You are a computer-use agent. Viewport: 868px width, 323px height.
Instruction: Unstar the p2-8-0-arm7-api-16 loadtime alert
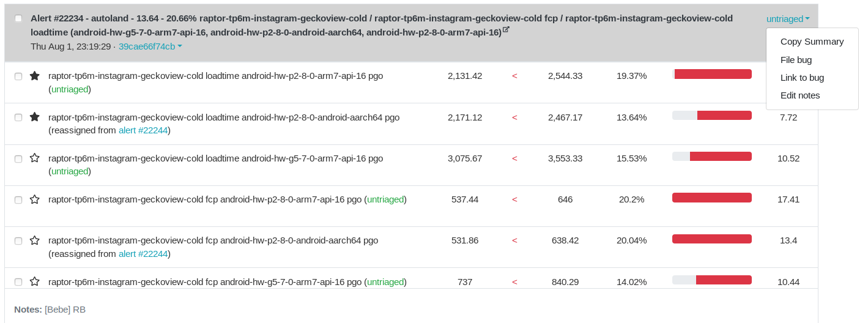coord(35,76)
